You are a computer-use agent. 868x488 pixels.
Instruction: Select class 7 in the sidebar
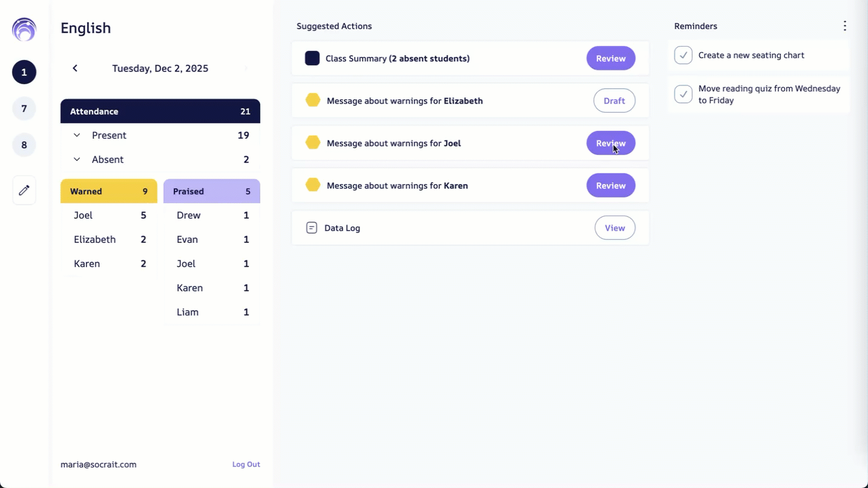tap(24, 108)
